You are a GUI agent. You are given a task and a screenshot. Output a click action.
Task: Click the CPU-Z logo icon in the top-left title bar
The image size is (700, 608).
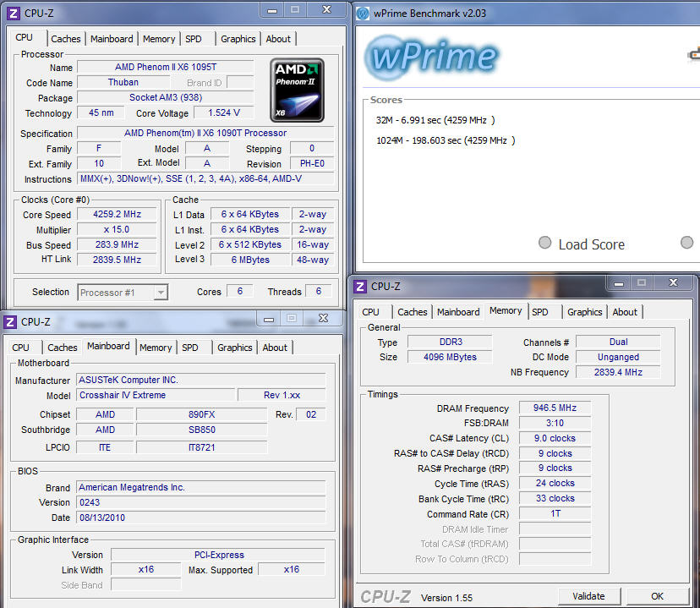pos(12,12)
